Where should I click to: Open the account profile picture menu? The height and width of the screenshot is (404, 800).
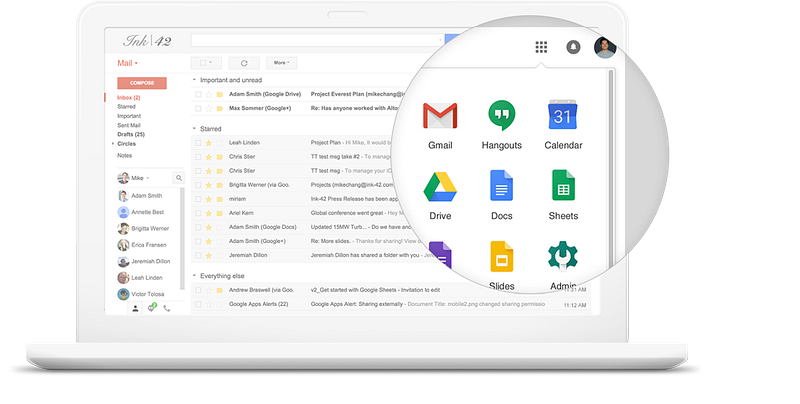coord(605,47)
